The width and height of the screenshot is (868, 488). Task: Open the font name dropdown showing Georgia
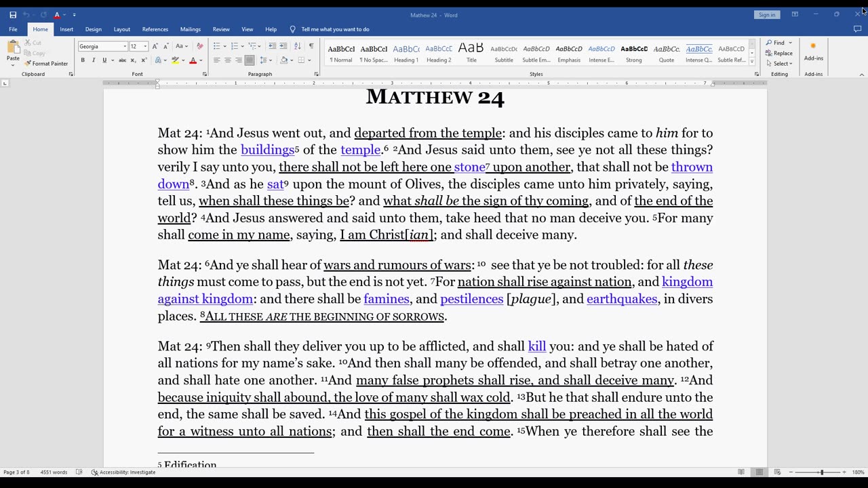coord(125,46)
